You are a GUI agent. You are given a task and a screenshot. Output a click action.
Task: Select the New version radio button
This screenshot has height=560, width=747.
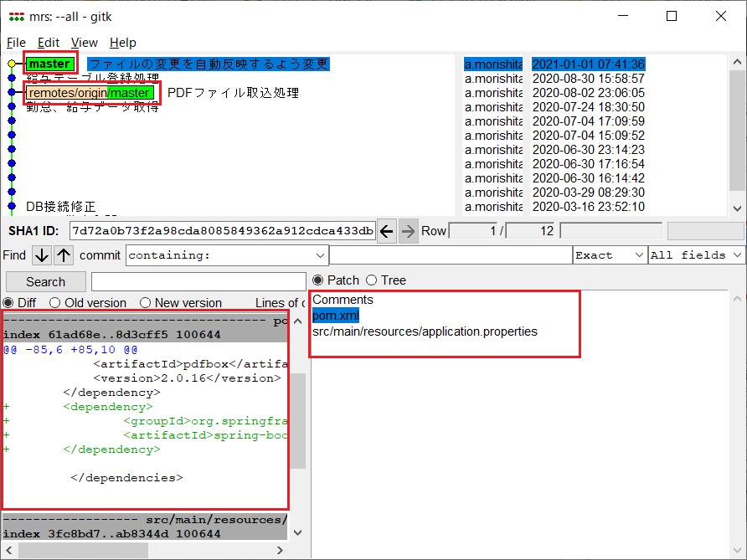click(146, 303)
